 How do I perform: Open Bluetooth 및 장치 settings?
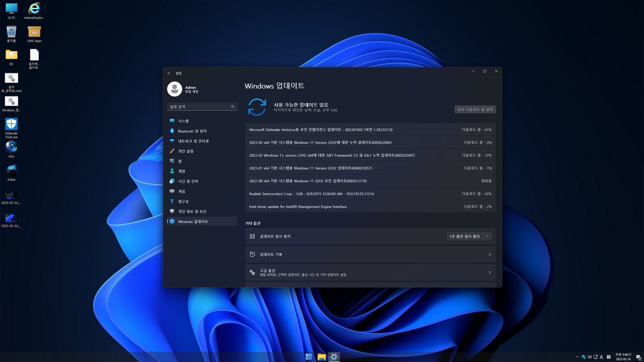click(x=202, y=131)
